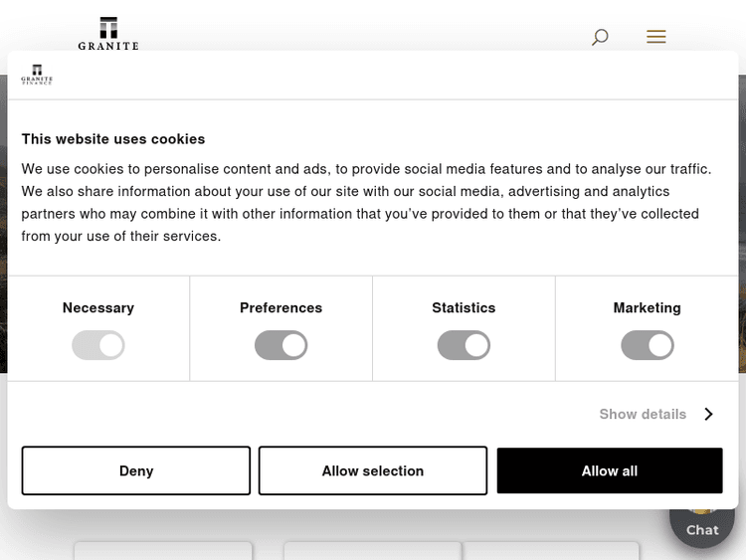
Task: Open the hamburger navigation menu
Action: [655, 37]
